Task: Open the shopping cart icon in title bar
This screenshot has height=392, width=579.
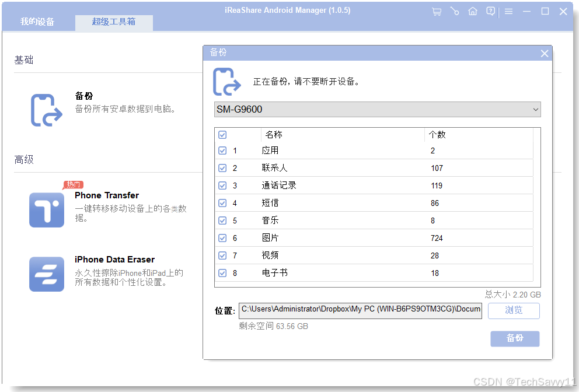Action: coord(437,12)
